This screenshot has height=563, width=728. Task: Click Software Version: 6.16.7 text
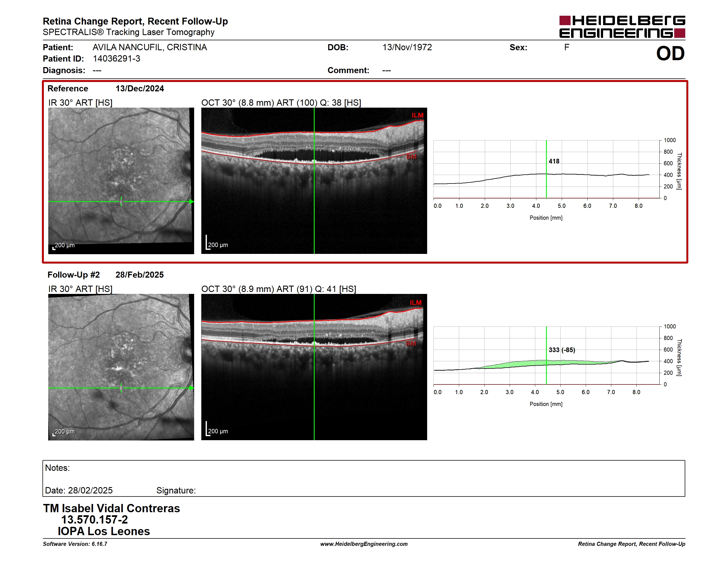click(x=75, y=544)
